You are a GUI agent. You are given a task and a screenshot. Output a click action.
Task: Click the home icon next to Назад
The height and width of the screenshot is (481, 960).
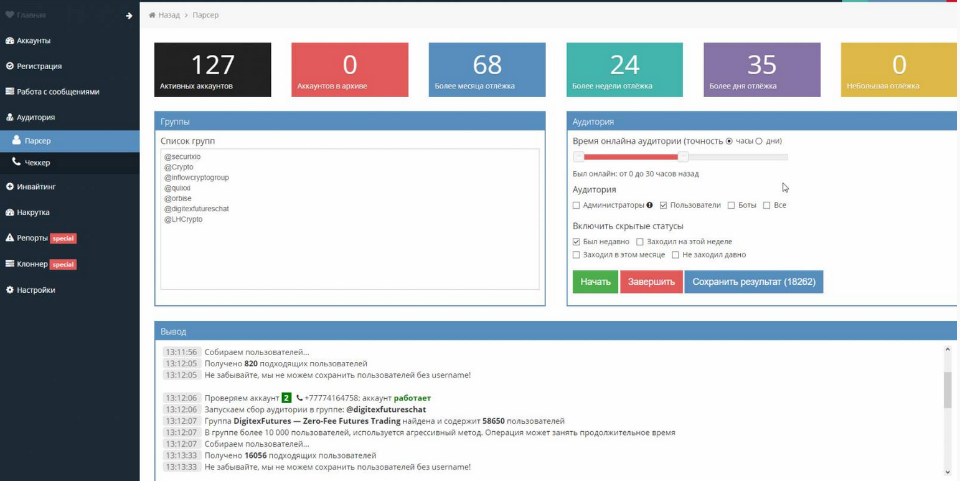point(152,16)
